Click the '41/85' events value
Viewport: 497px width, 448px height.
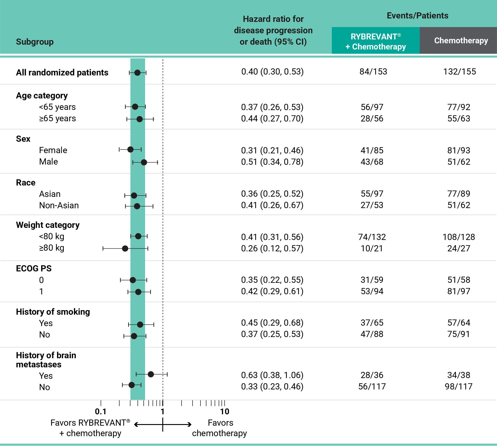click(372, 150)
